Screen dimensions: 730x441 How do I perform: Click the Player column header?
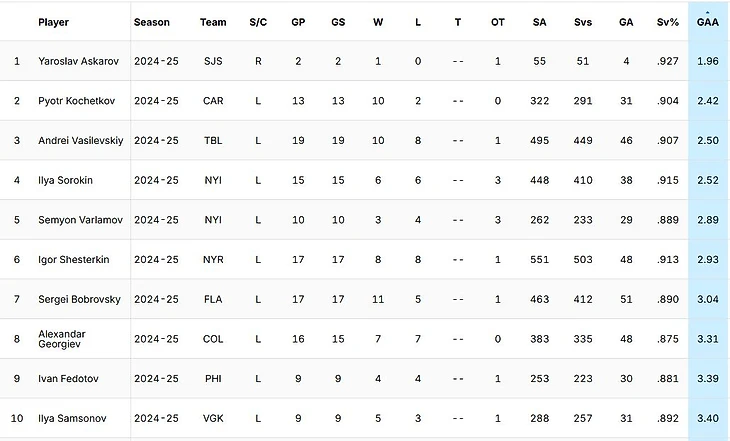pyautogui.click(x=54, y=22)
